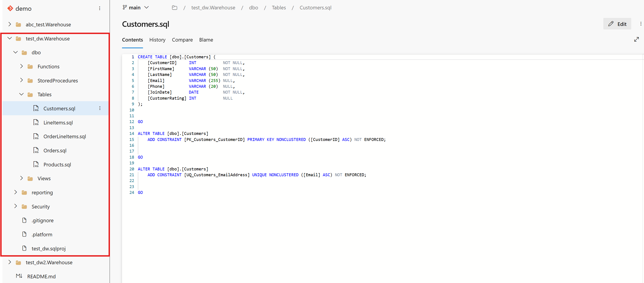Click the Views folder icon
Screen dimensions: 644x283
coord(30,178)
